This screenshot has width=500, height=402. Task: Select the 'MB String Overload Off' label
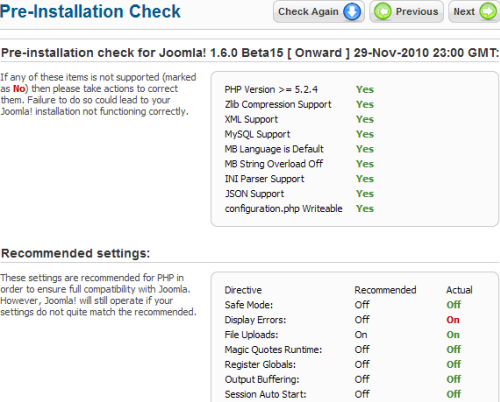pos(274,164)
